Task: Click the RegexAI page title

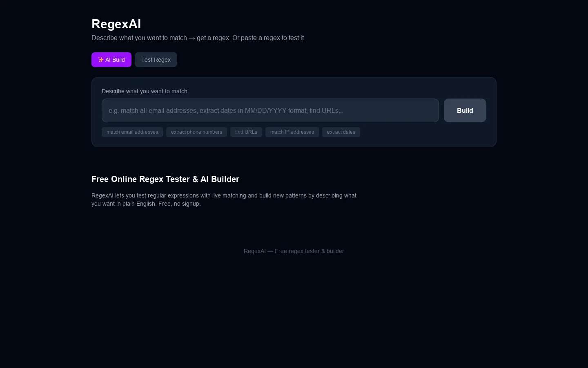Action: point(116,24)
